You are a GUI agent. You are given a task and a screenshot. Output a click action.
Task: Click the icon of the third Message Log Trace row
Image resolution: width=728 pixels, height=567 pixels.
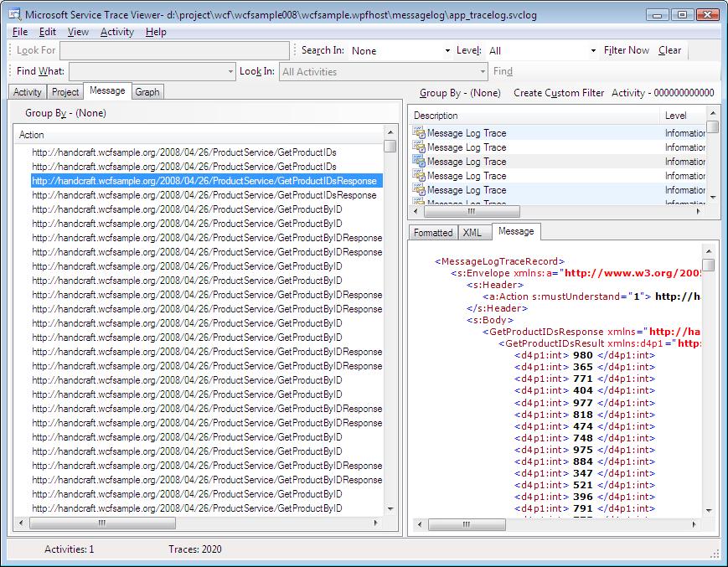click(419, 162)
